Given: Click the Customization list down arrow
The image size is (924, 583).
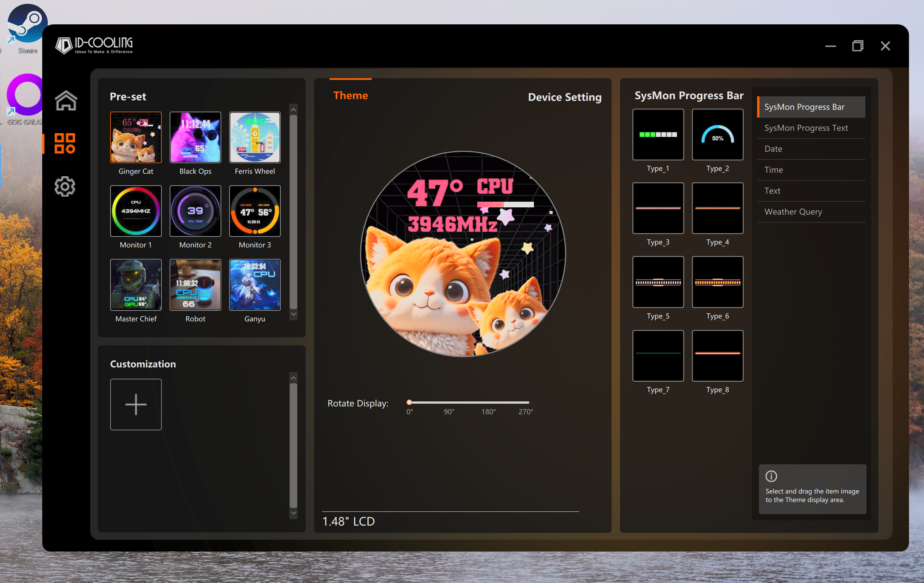Looking at the screenshot, I should 293,513.
